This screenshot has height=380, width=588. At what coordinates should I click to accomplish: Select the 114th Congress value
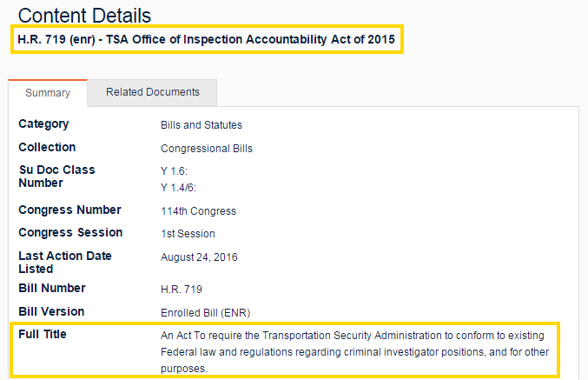(198, 210)
